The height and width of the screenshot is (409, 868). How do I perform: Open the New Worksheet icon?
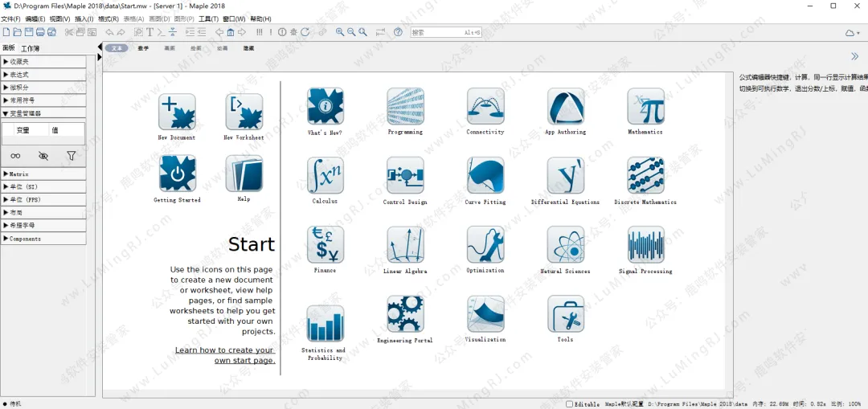pos(244,112)
